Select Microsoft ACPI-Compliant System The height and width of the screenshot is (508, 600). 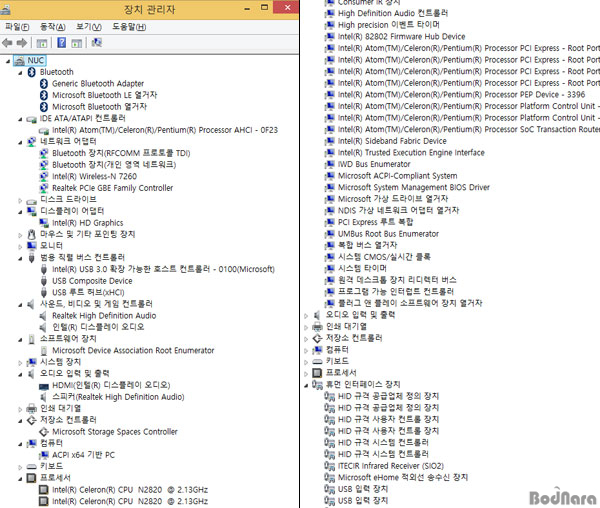click(x=398, y=176)
